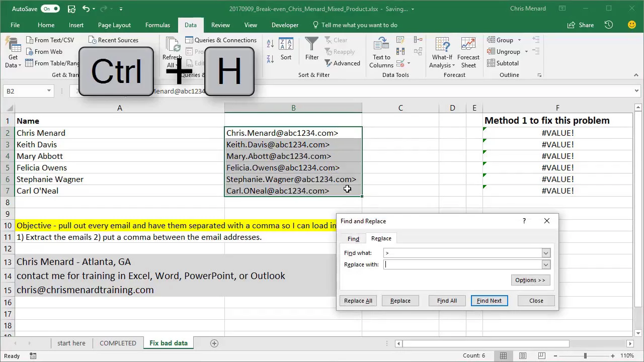Open Customize Quick Access Toolbar dropdown

tap(121, 9)
